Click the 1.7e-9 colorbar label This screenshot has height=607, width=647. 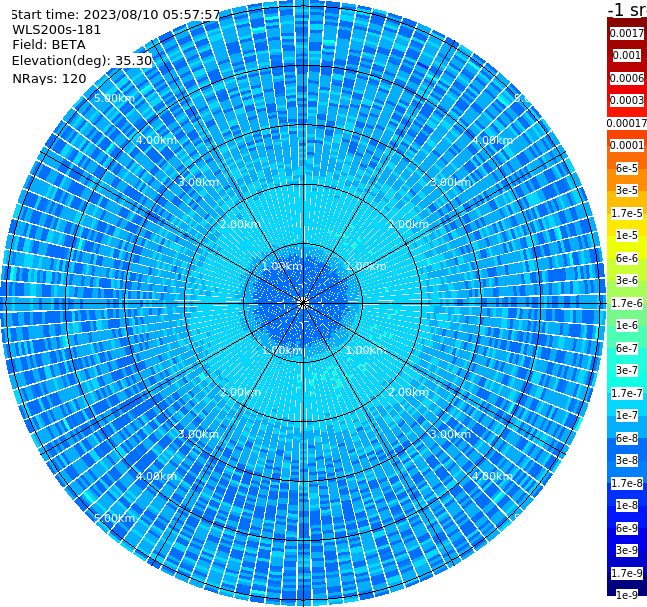tap(627, 573)
